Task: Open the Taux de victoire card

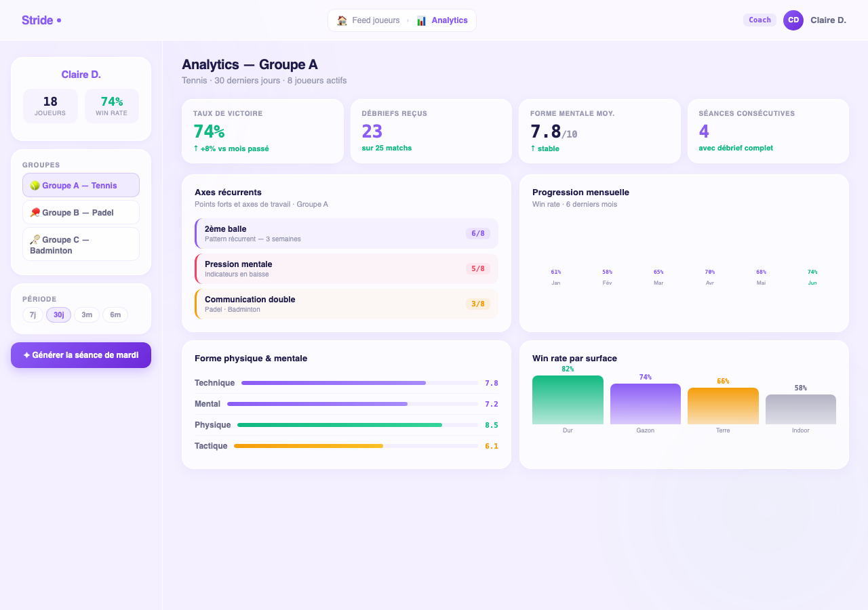Action: (x=262, y=131)
